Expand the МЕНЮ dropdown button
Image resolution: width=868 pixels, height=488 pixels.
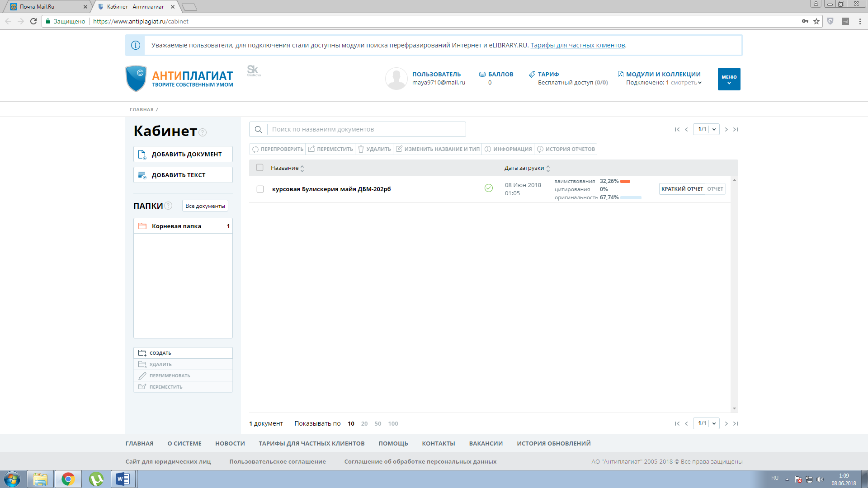(729, 79)
